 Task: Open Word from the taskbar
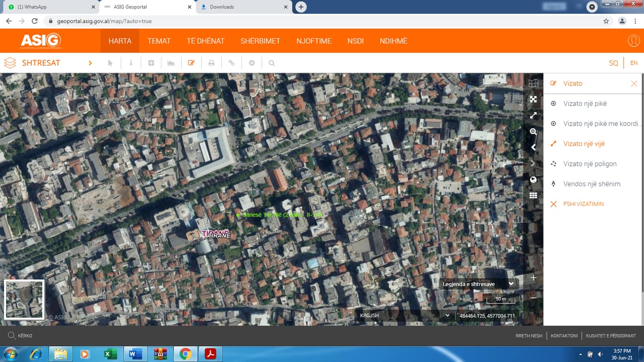pos(135,354)
